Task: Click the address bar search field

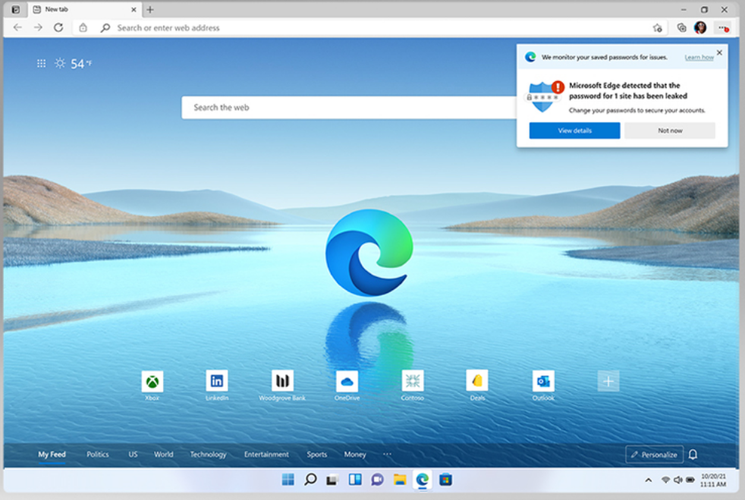Action: [x=371, y=28]
